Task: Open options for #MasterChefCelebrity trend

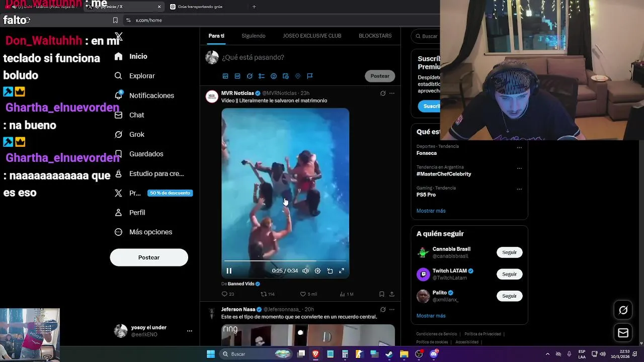Action: pyautogui.click(x=519, y=168)
